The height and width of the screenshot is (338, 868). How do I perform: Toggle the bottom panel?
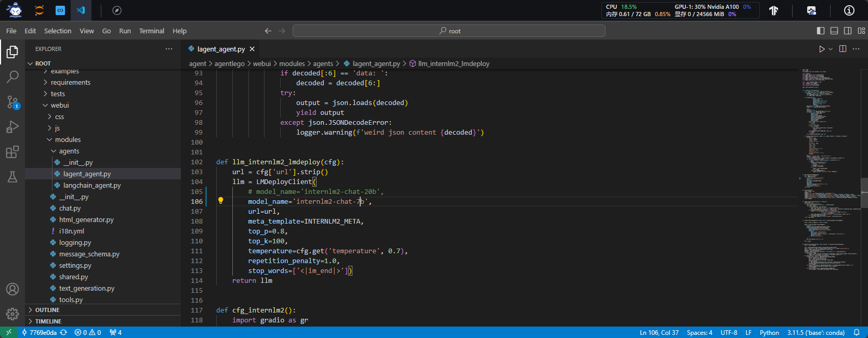(834, 31)
